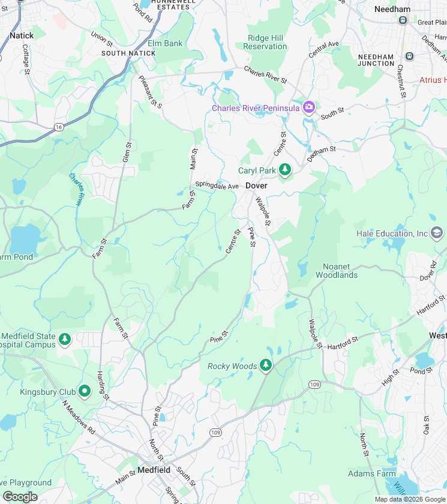This screenshot has width=447, height=504.
Task: Open the Rocky Woods park marker
Action: pyautogui.click(x=265, y=365)
